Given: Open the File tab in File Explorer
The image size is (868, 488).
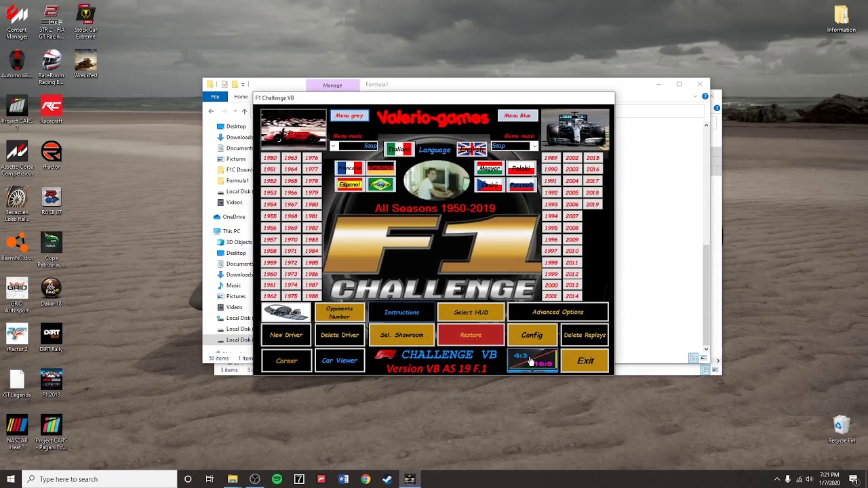Looking at the screenshot, I should (x=215, y=97).
